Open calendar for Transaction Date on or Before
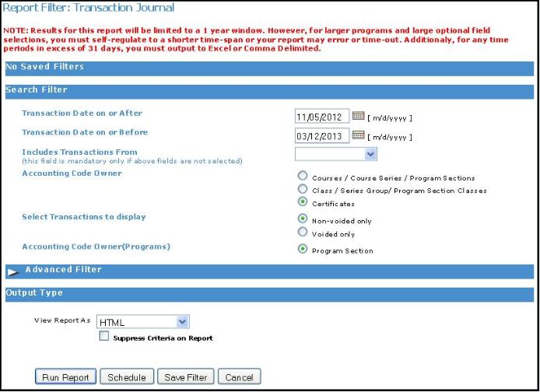Image resolution: width=540 pixels, height=392 pixels. (x=358, y=135)
